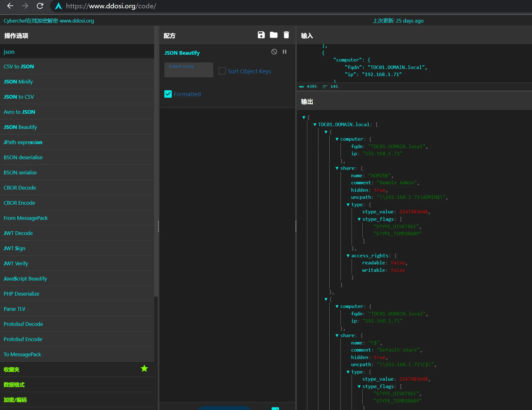Viewport: 532px width, 410px height.
Task: Collapse the root object in output
Action: (304, 117)
